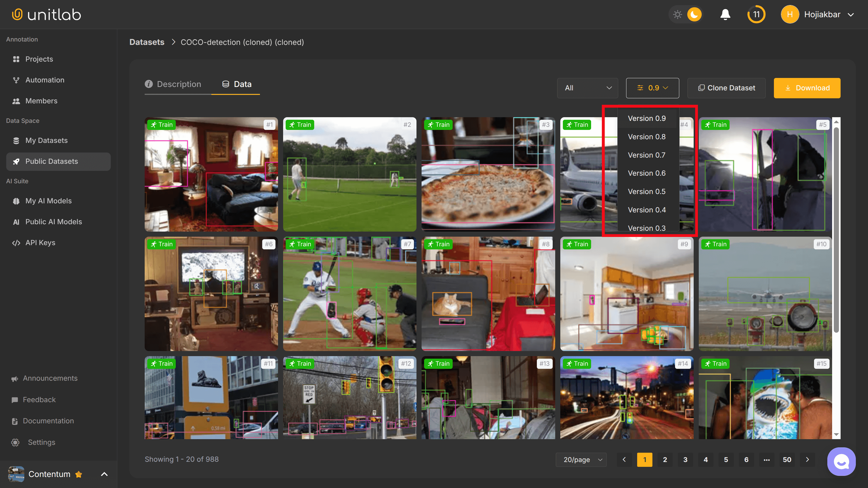Image resolution: width=868 pixels, height=488 pixels.
Task: Open the Projects section
Action: 39,59
